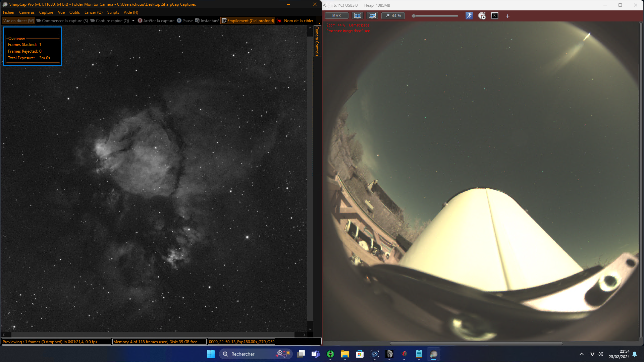Screen dimensions: 644x362
Task: Open the Cameras menu
Action: (x=27, y=12)
